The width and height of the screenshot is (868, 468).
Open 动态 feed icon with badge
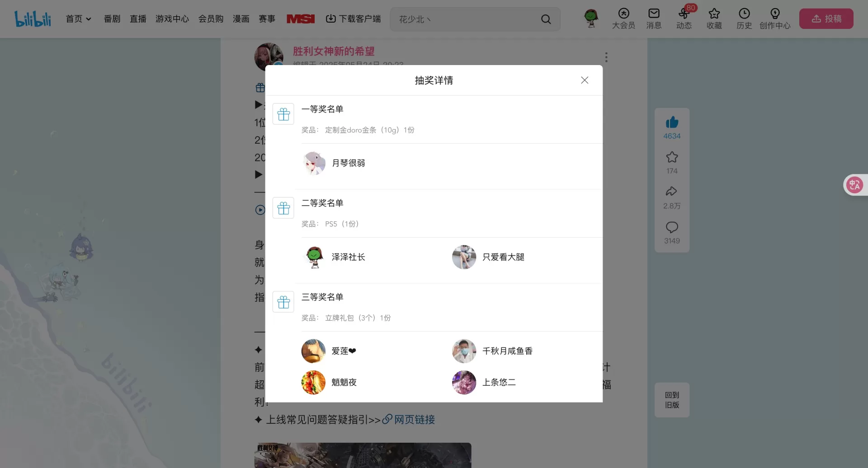(x=684, y=19)
